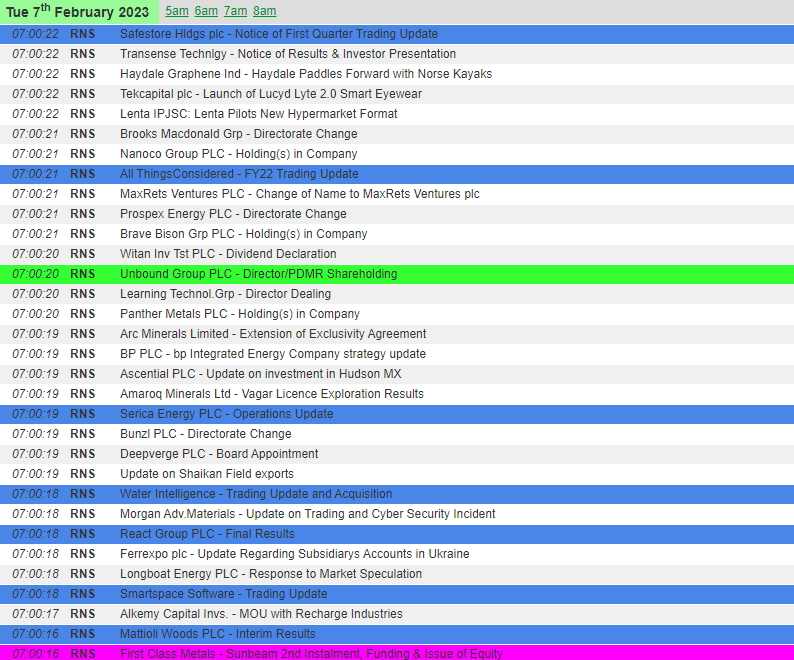This screenshot has height=660, width=794.
Task: Jump to the 5am link
Action: 177,11
